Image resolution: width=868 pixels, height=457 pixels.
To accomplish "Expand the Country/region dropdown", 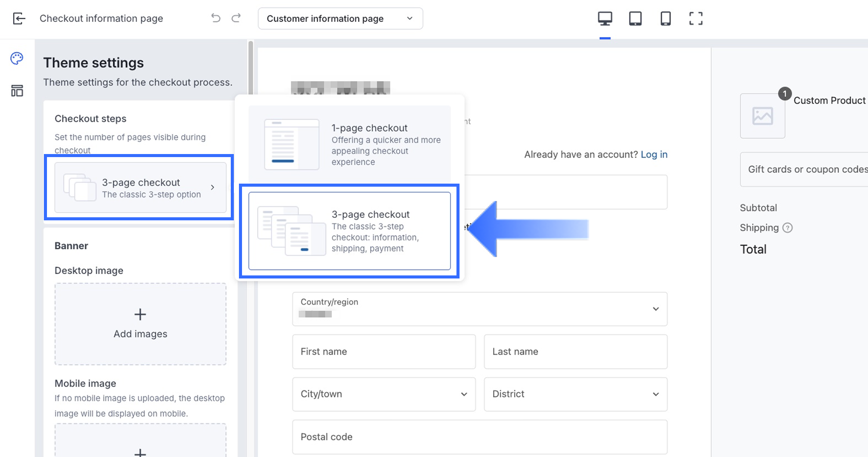I will coord(479,309).
